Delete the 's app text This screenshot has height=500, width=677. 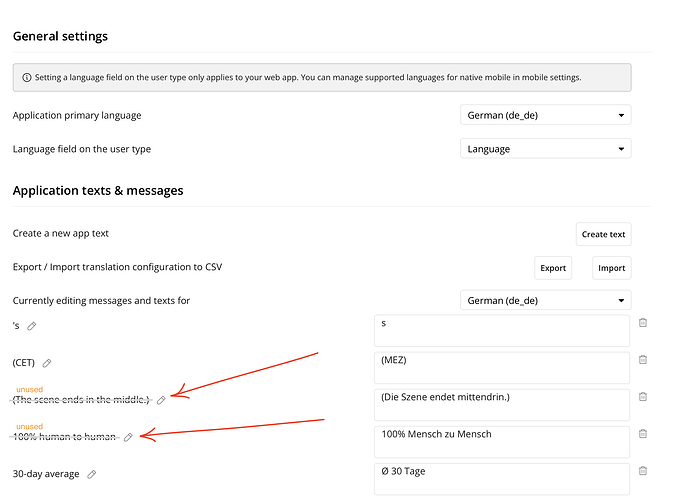pyautogui.click(x=643, y=322)
